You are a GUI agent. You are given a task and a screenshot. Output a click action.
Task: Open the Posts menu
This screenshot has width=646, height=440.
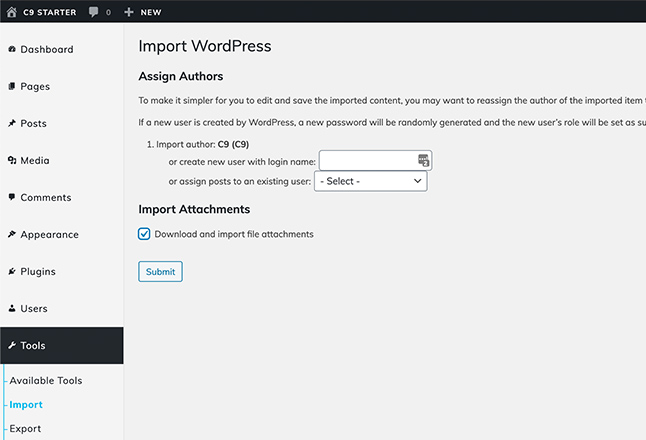pyautogui.click(x=33, y=124)
